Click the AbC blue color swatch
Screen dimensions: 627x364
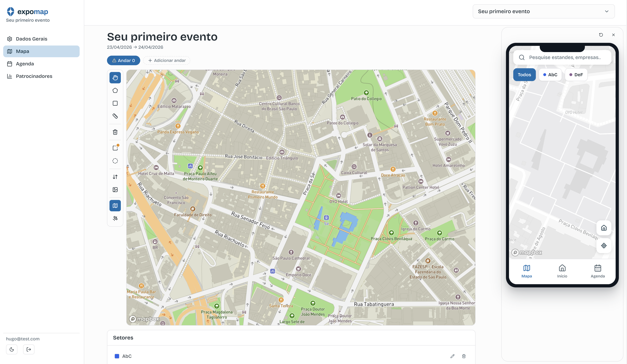[117, 356]
